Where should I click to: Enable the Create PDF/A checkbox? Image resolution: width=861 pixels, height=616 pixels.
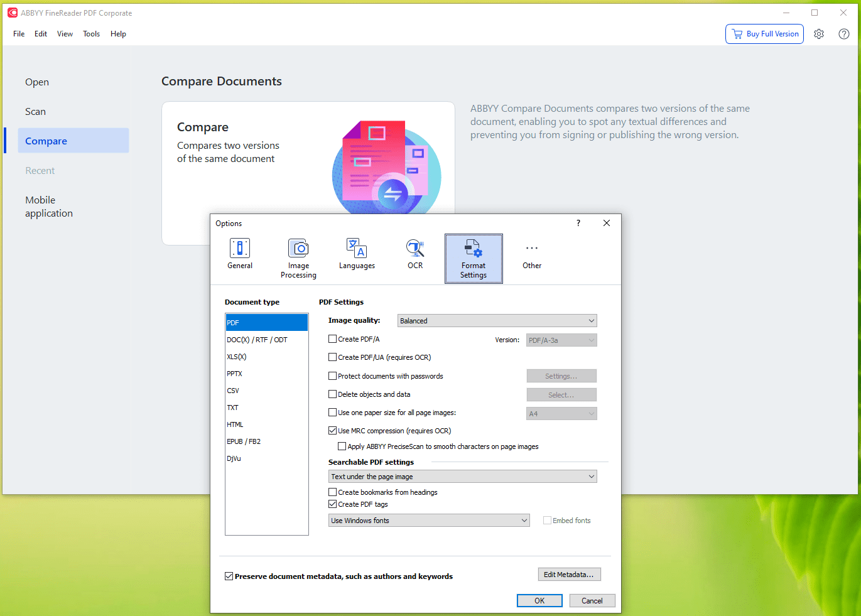pos(333,339)
